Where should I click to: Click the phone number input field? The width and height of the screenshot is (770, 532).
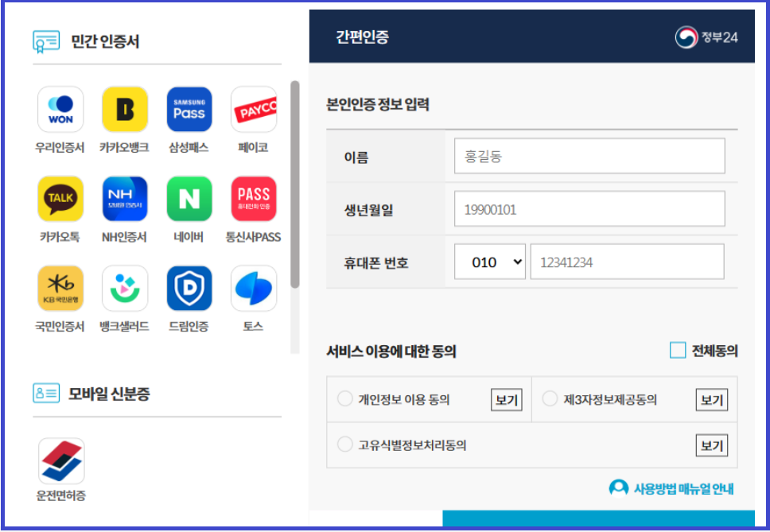tap(627, 262)
